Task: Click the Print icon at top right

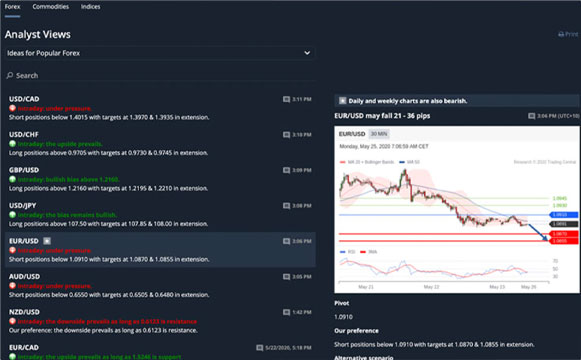Action: [561, 34]
